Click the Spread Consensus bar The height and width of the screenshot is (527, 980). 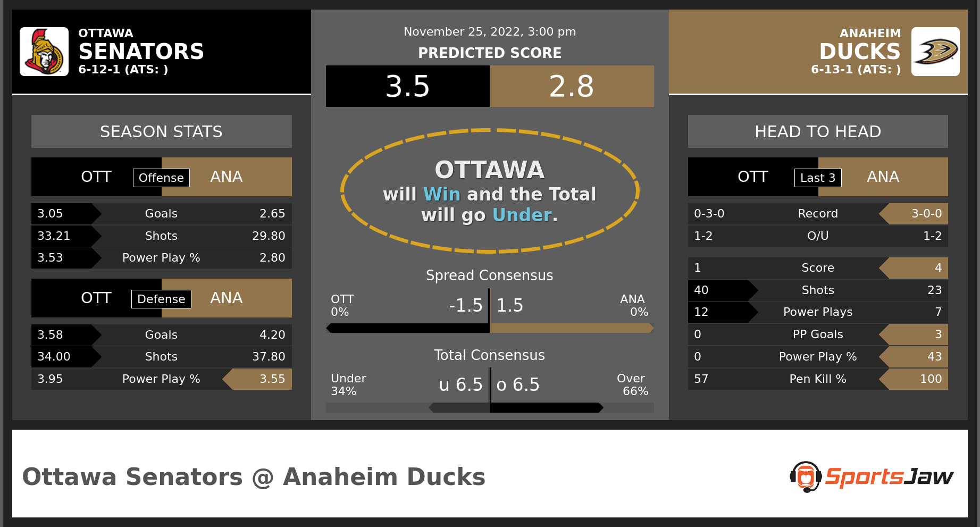(490, 328)
